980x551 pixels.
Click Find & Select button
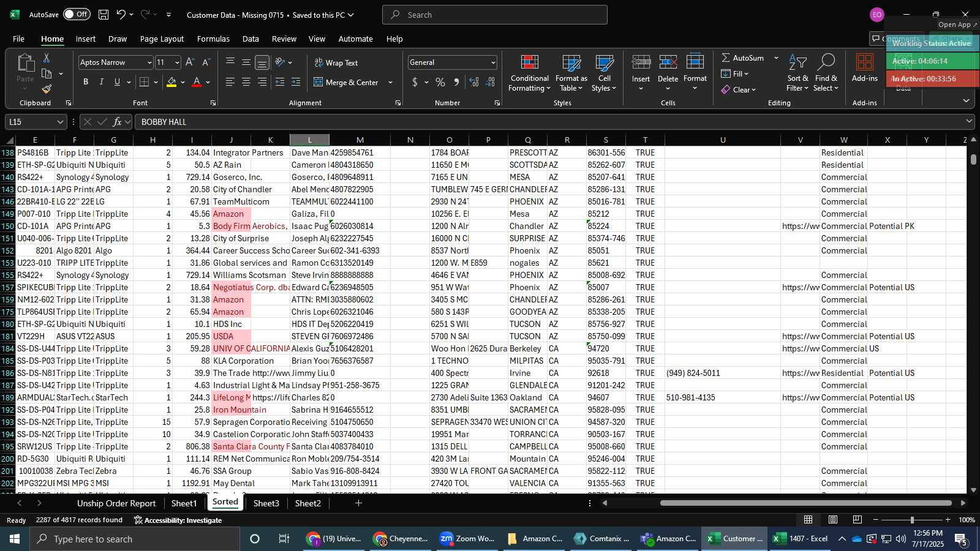(x=826, y=73)
